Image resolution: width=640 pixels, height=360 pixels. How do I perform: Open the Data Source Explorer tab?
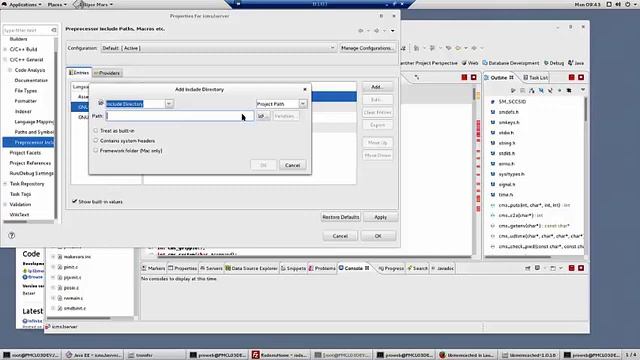click(251, 268)
